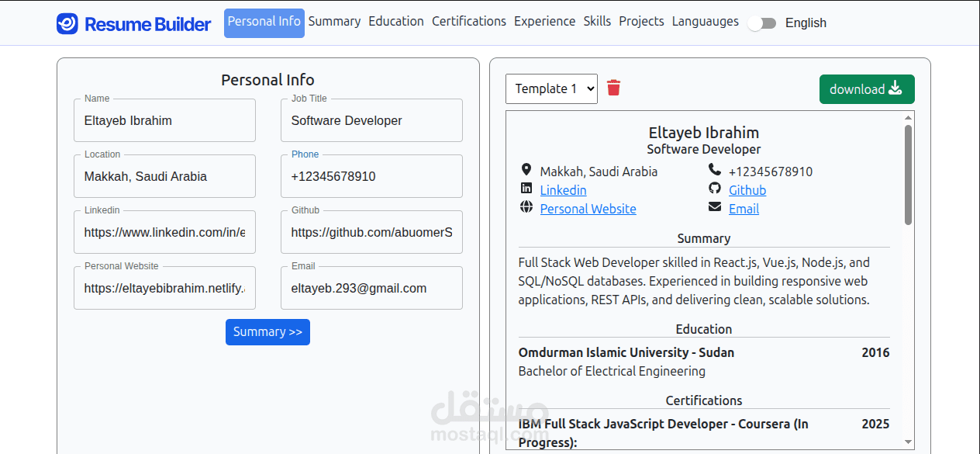This screenshot has width=980, height=454.
Task: Open the Certifications section
Action: 469,21
